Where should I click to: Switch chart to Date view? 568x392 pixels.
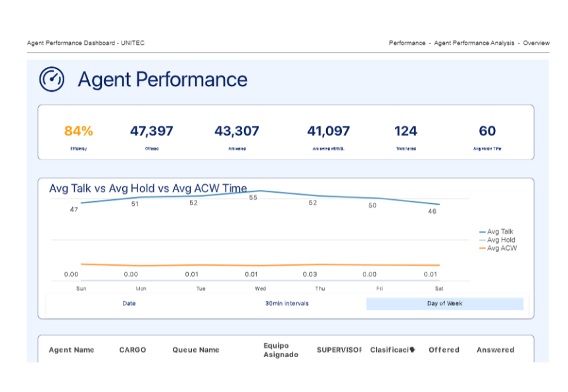129,304
